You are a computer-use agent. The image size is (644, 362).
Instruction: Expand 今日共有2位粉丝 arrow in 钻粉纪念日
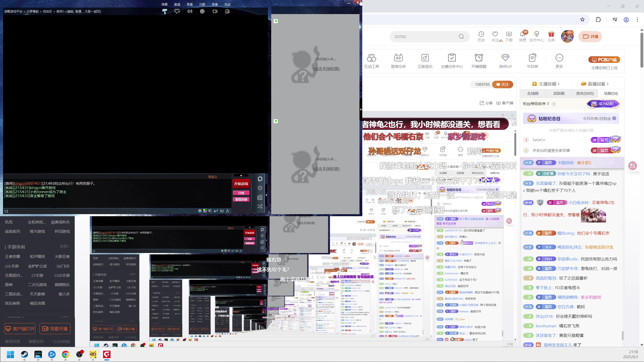[614, 119]
